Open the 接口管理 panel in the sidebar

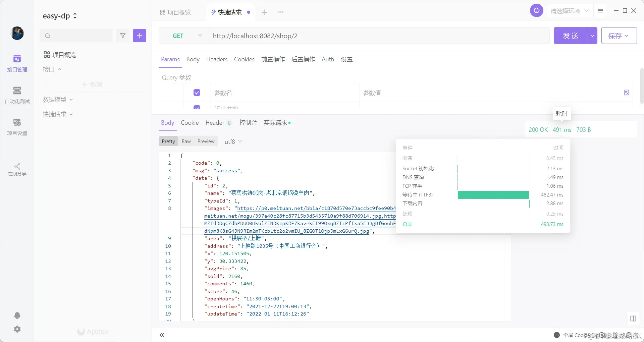[x=17, y=64]
